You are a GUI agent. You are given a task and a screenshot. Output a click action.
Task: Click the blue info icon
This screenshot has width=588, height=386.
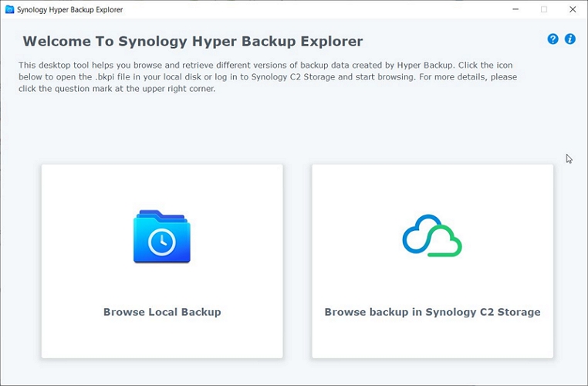click(570, 39)
